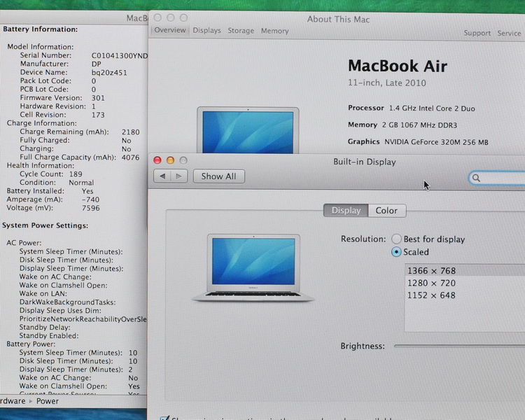Click the Full Charge Capacity value 4076
The image size is (525, 420).
[x=131, y=157]
